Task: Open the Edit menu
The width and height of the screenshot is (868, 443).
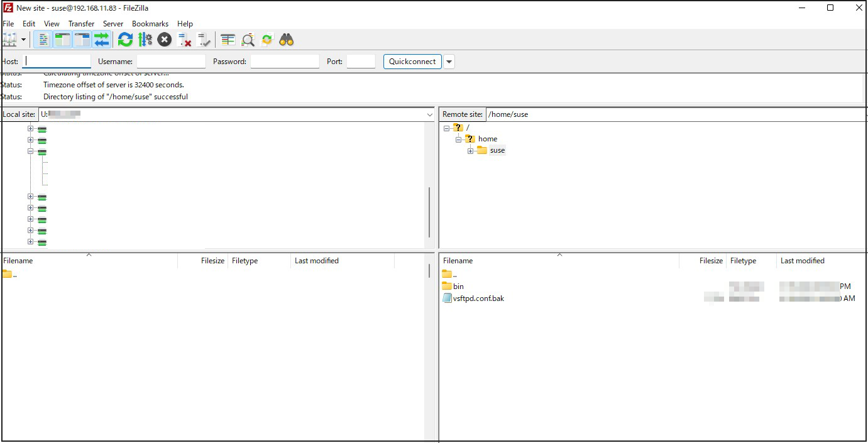Action: 29,24
